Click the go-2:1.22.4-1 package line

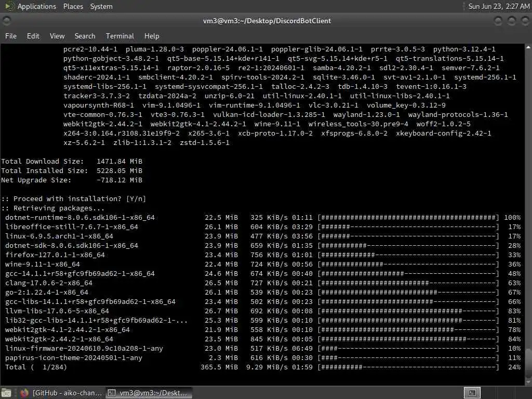coord(262,292)
